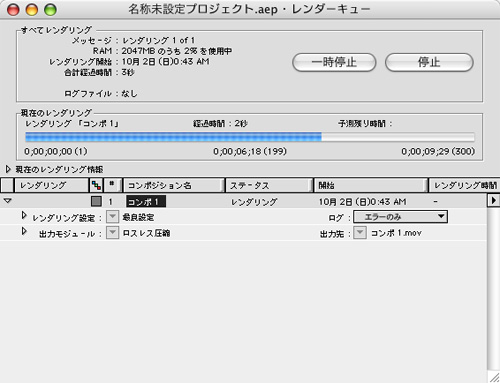Click the right-arrow options button at queue edge
Screen dimensions: 500x383
493,200
